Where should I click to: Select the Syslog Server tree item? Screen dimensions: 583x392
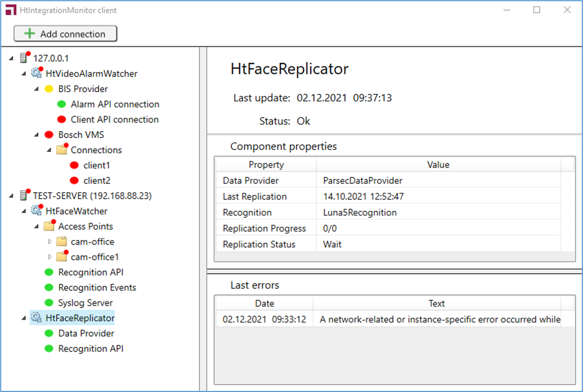pos(85,303)
